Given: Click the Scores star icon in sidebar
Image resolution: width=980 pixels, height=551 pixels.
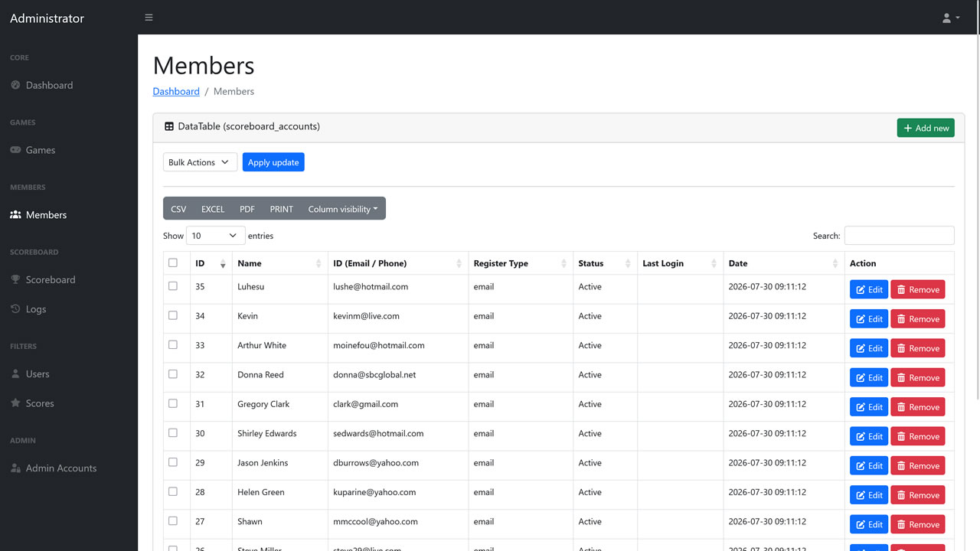Looking at the screenshot, I should tap(15, 403).
